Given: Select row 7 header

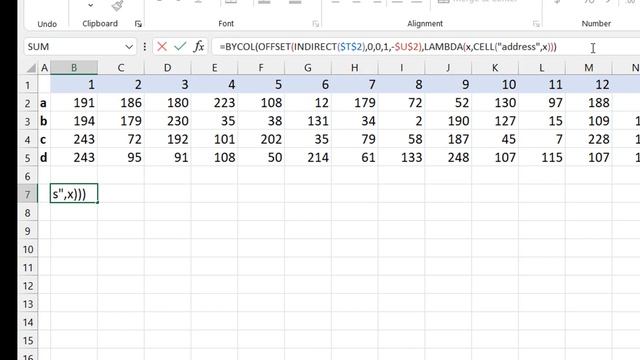Looking at the screenshot, I should (28, 194).
